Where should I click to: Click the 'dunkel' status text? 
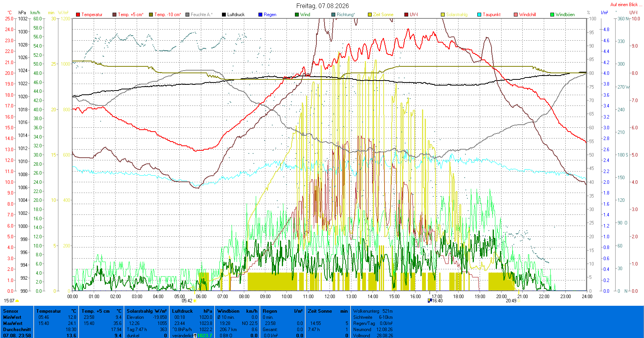click(x=133, y=336)
